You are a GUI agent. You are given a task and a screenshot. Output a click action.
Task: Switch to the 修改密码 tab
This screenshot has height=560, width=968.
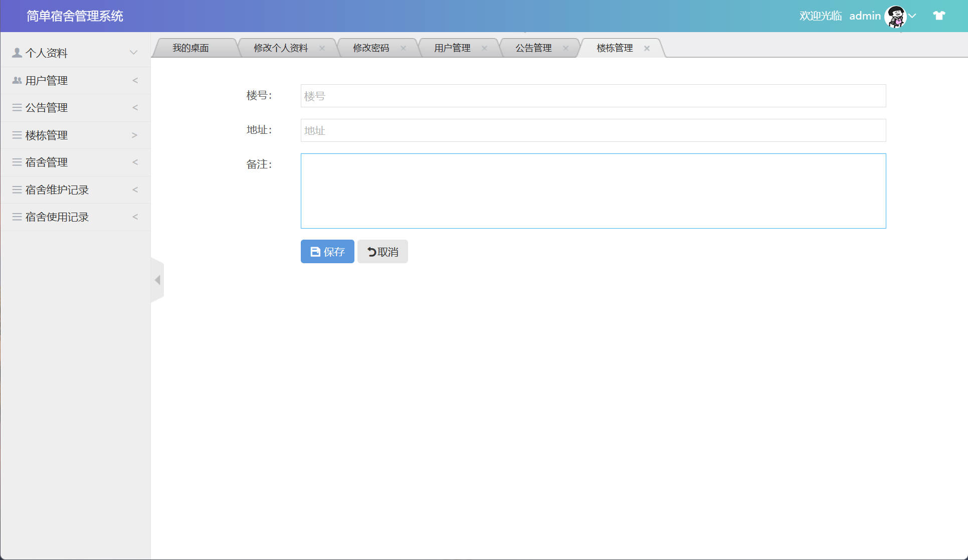371,48
